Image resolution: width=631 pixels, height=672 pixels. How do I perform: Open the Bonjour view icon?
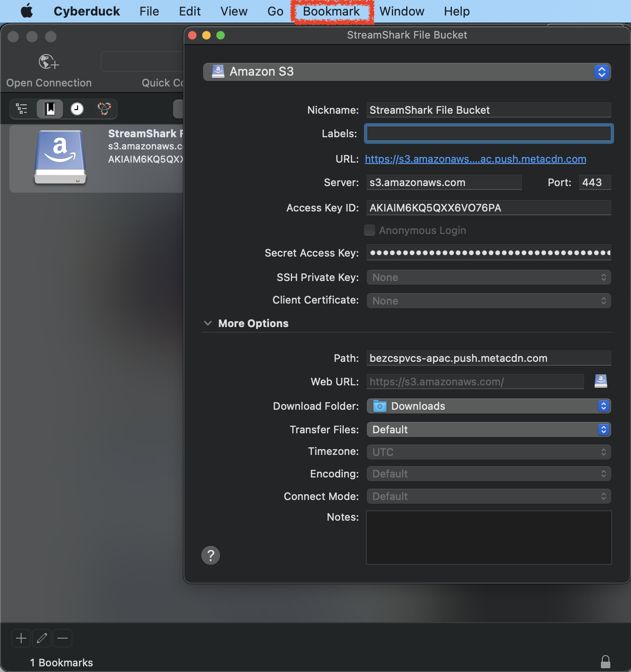(104, 109)
